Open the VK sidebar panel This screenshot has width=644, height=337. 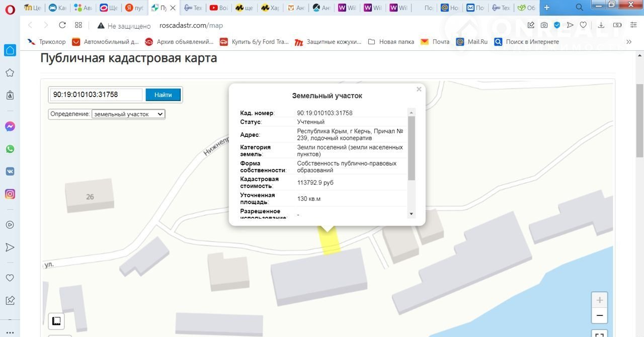point(10,171)
